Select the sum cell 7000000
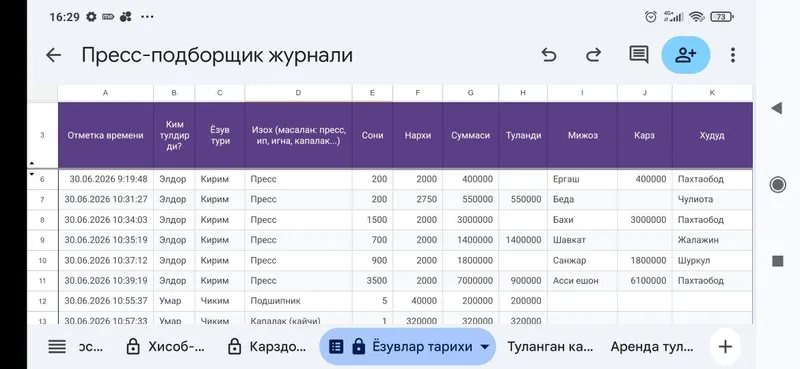The image size is (800, 369). pos(470,281)
